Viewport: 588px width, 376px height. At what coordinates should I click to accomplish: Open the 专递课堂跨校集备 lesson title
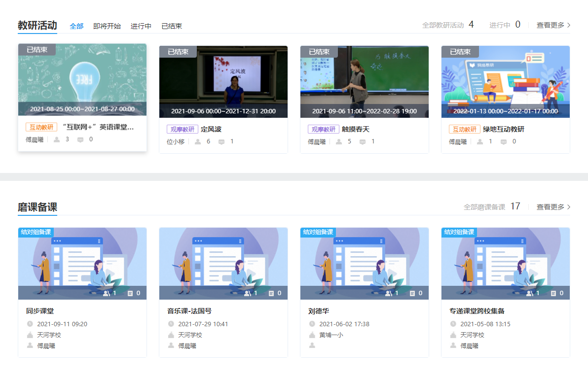[x=477, y=311]
